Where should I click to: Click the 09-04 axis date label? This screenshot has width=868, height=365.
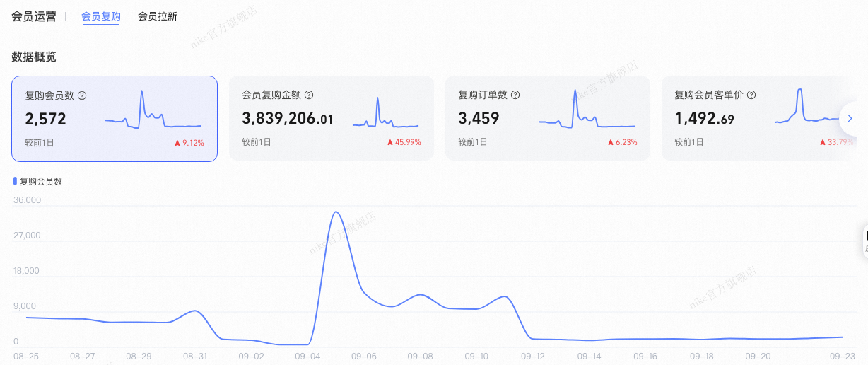(307, 357)
